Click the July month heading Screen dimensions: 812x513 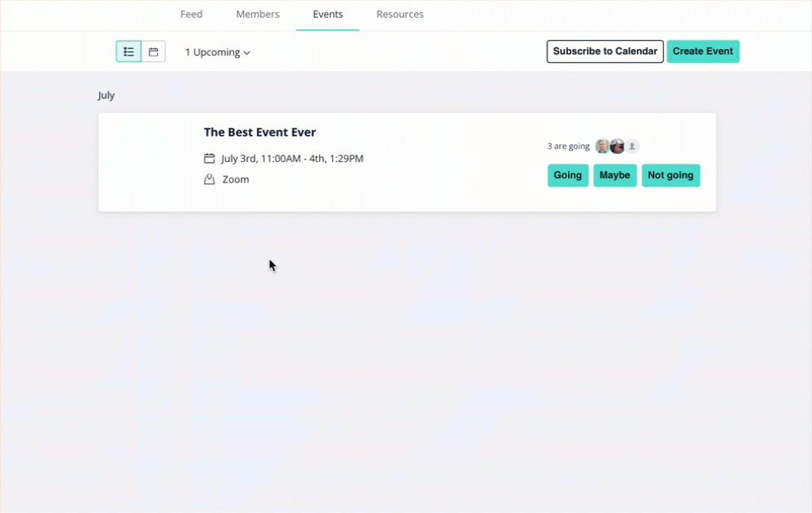(x=106, y=95)
